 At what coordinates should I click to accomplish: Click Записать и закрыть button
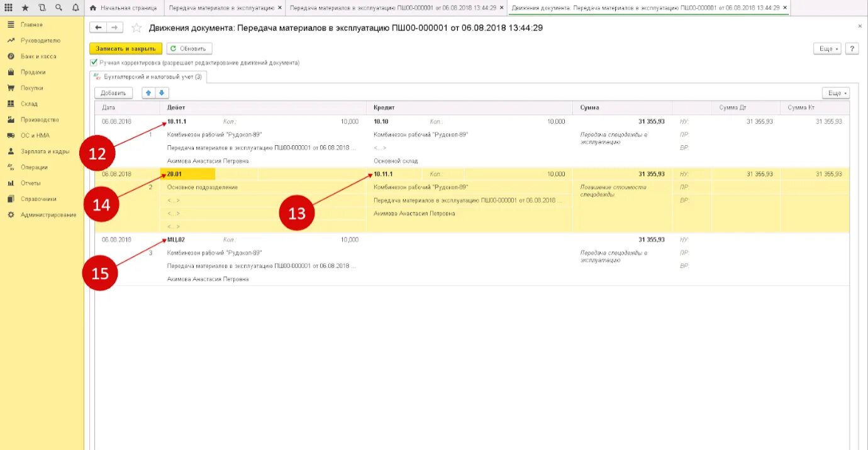pos(126,48)
